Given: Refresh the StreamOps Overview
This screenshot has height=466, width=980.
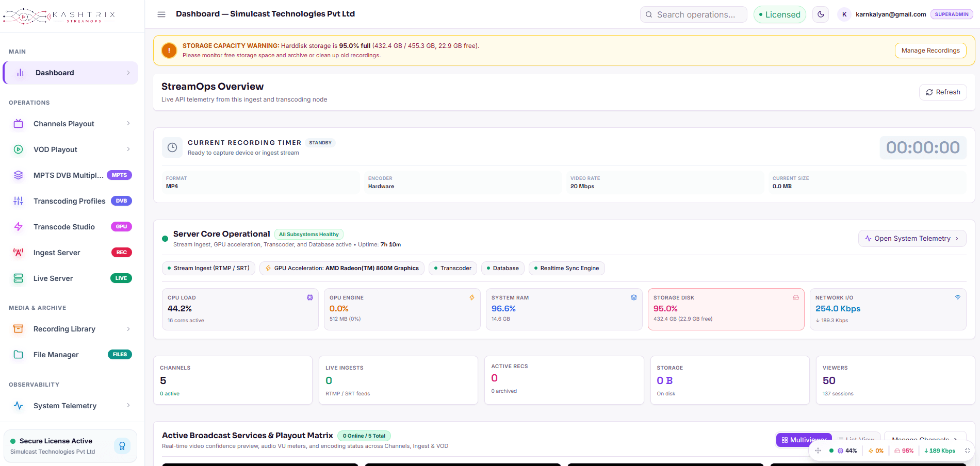Looking at the screenshot, I should pos(943,92).
